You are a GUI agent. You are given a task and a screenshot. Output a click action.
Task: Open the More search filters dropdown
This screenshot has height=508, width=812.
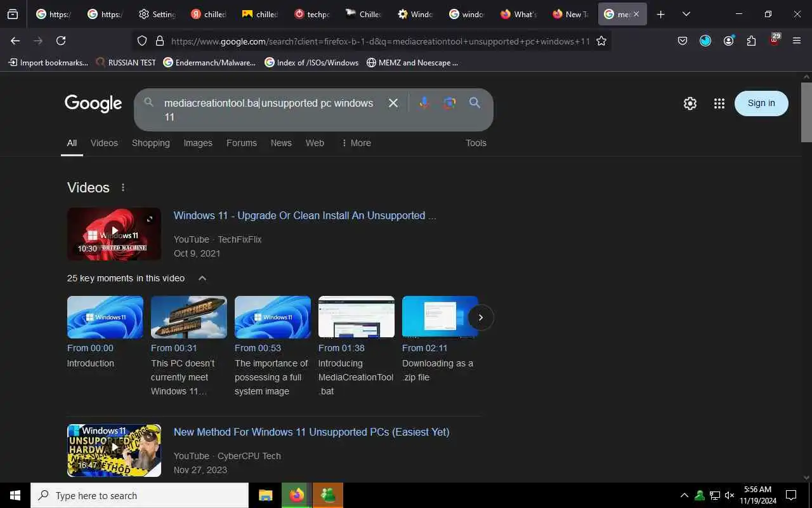(356, 143)
